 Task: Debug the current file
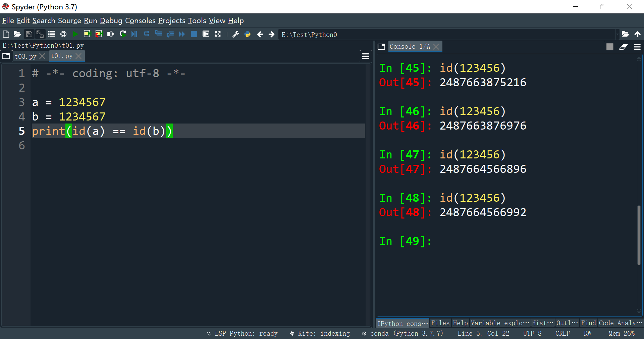pyautogui.click(x=134, y=34)
